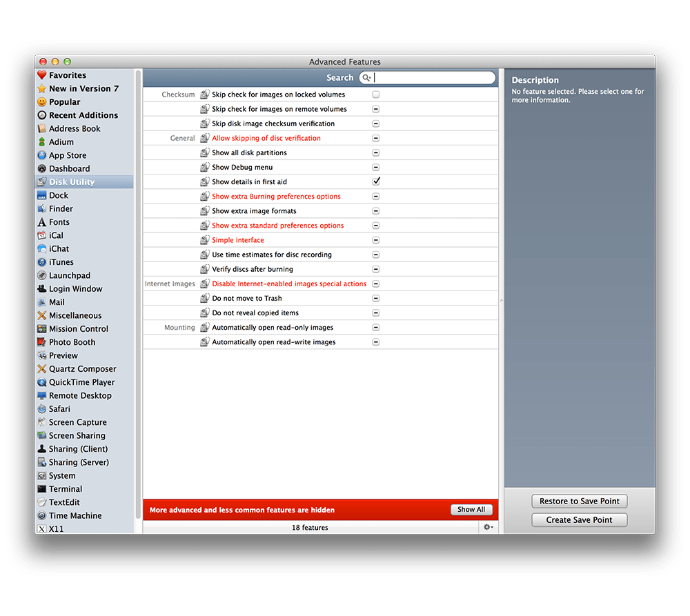690x616 pixels.
Task: Click the Finder icon in sidebar
Action: 42,208
